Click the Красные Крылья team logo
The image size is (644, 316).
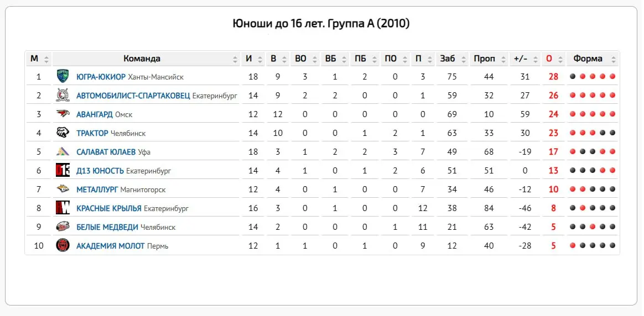63,208
